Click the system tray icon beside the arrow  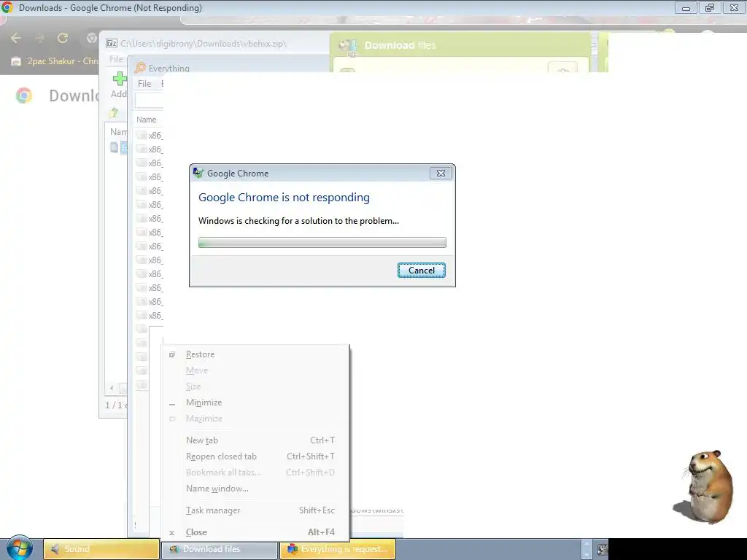pos(602,550)
